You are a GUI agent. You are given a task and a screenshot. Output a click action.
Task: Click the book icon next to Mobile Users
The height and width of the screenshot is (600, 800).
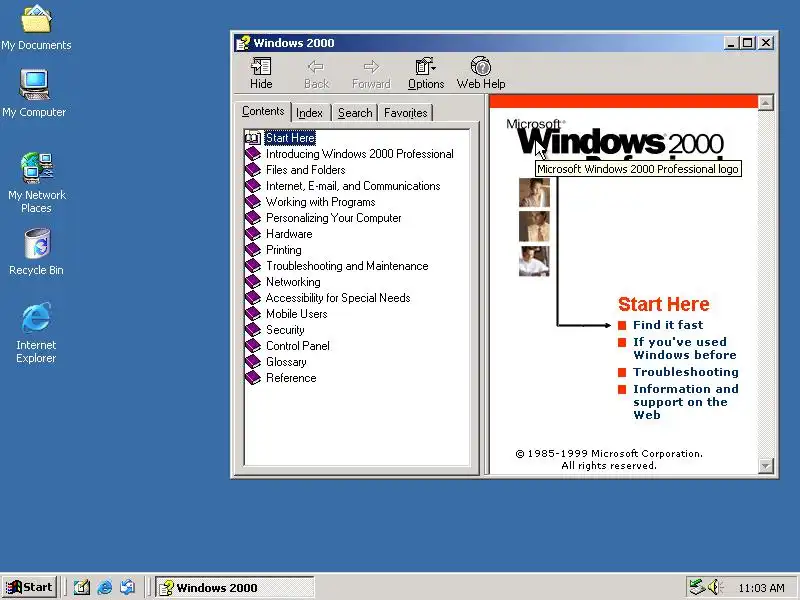pyautogui.click(x=253, y=314)
